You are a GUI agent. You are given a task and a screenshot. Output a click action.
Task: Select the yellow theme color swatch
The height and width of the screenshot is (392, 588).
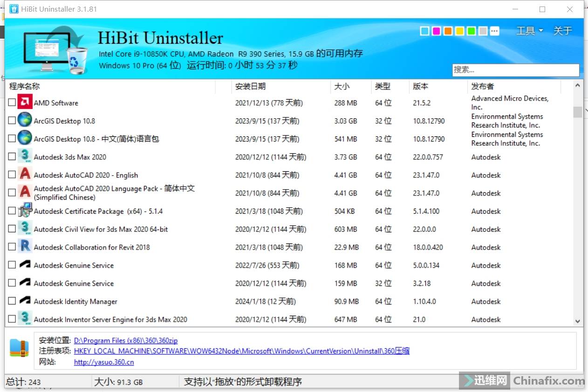click(459, 31)
